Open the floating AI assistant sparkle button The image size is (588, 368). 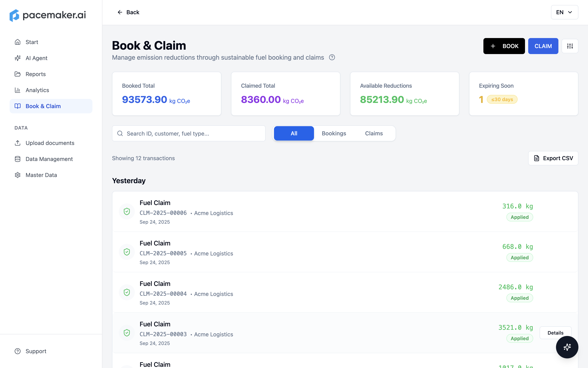(567, 347)
